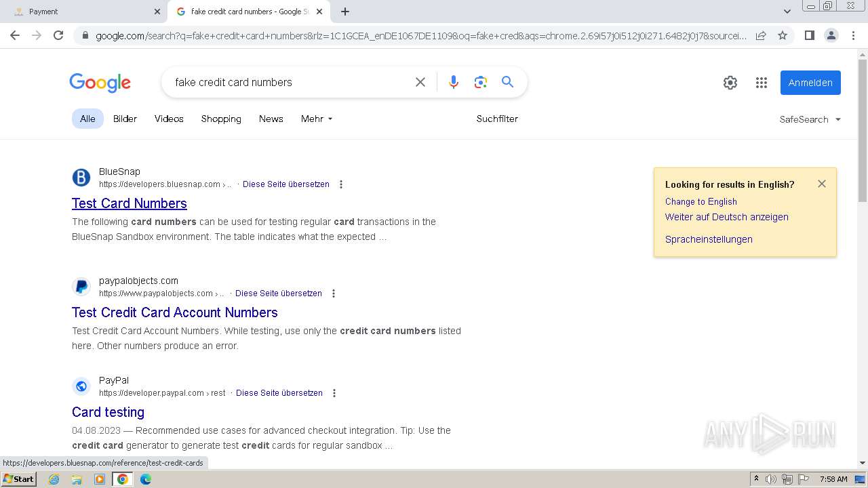Open the tab search chevron

[787, 12]
